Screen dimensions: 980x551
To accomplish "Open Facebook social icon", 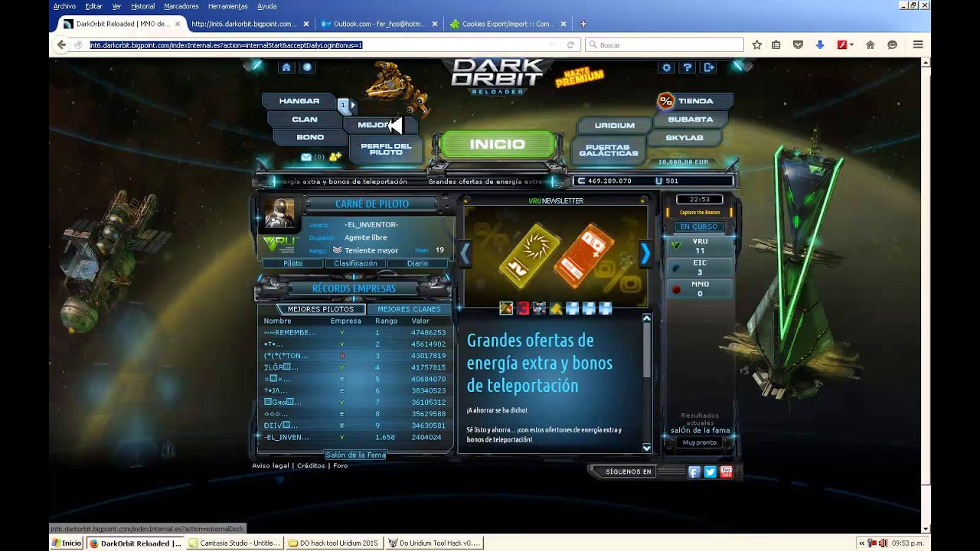I will [x=694, y=471].
